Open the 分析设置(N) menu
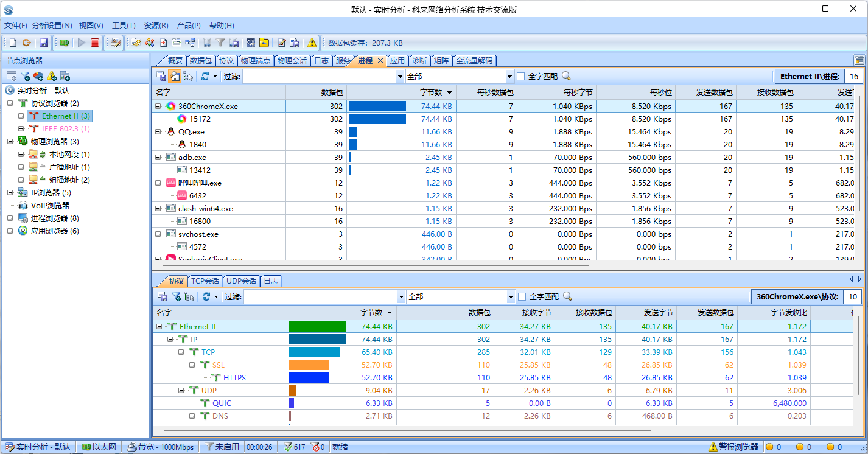Screen dimensions: 868x454 coord(52,26)
